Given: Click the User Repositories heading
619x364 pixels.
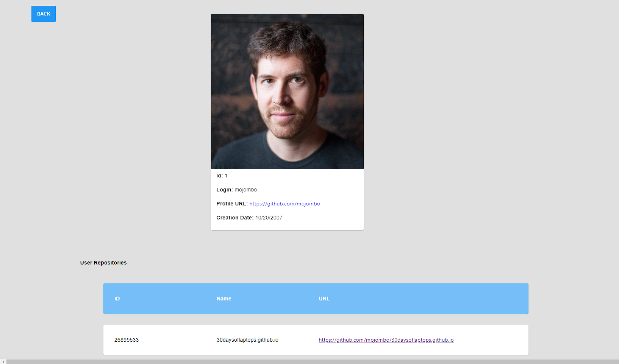Looking at the screenshot, I should click(x=103, y=263).
